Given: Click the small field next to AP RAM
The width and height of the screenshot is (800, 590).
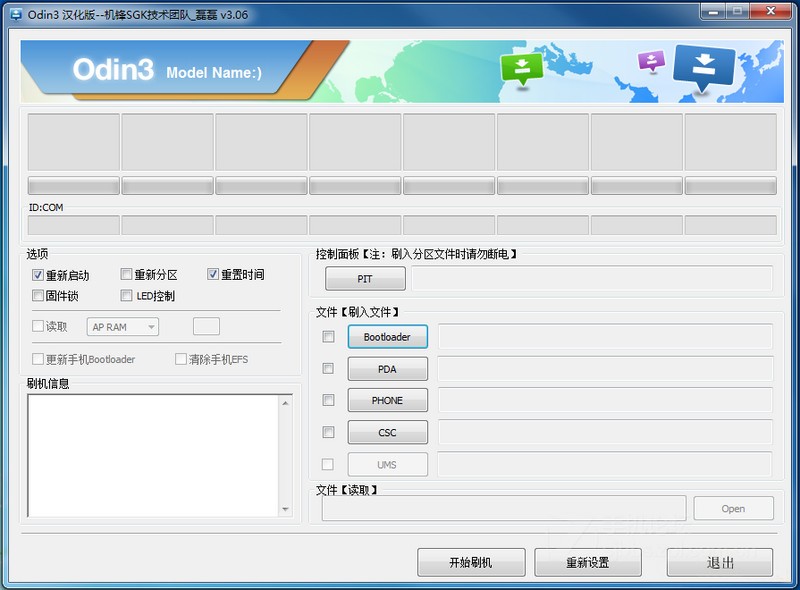Looking at the screenshot, I should click(207, 326).
